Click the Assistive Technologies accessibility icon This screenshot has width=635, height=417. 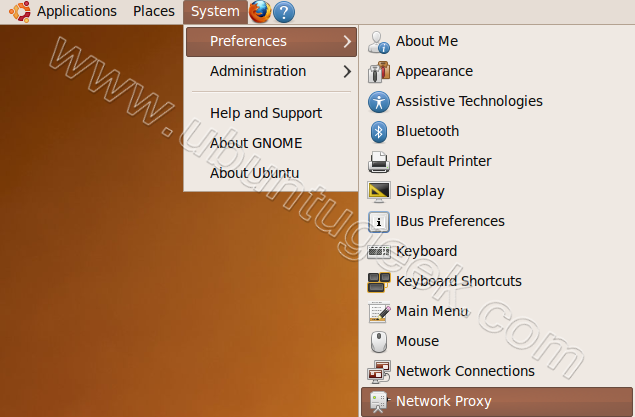pos(379,102)
